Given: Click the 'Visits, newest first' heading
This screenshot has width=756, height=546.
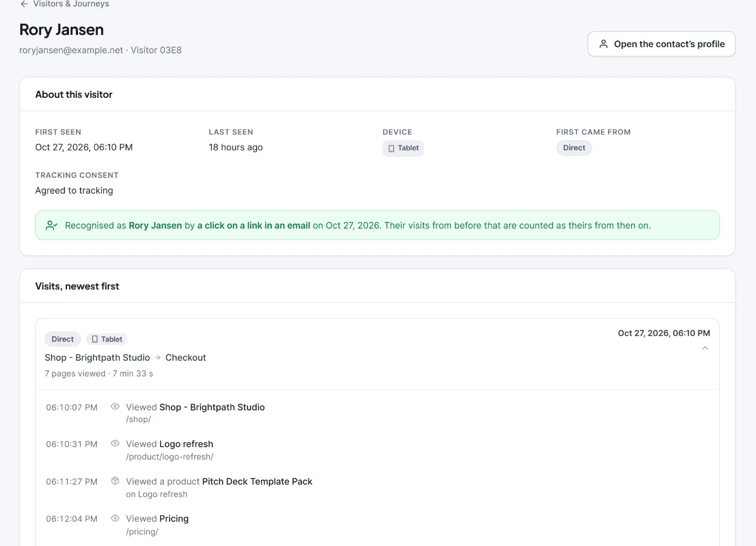Looking at the screenshot, I should (77, 286).
